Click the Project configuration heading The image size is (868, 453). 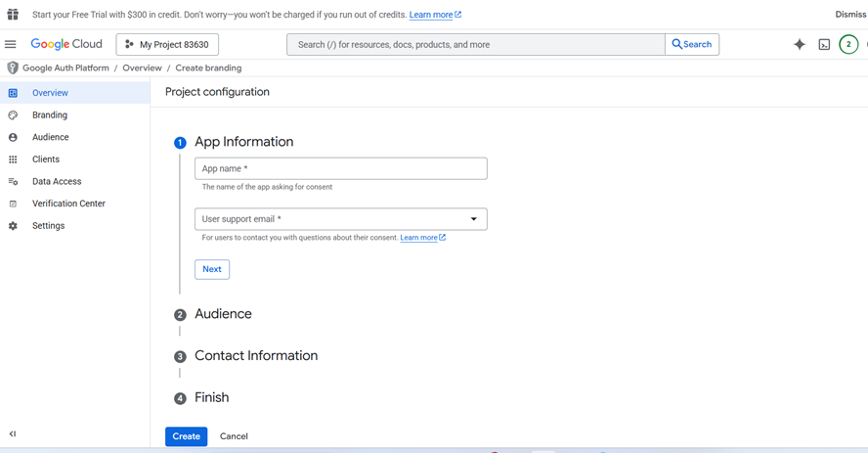[x=218, y=92]
